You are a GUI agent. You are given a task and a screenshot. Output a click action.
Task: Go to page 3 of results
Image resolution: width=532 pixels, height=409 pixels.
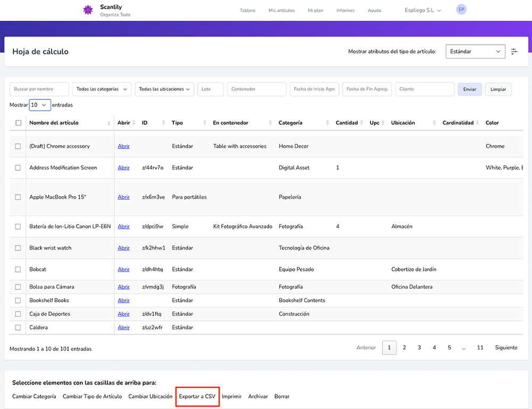click(x=419, y=348)
